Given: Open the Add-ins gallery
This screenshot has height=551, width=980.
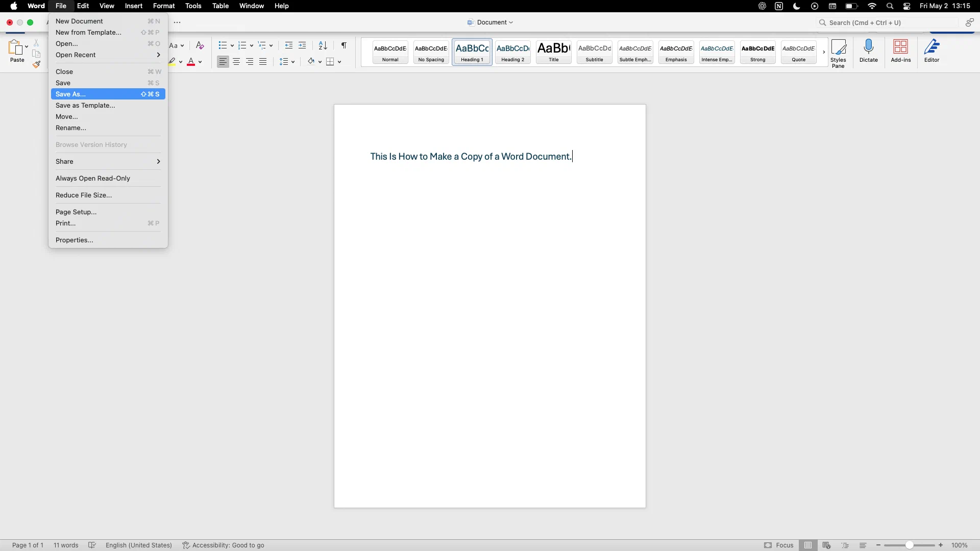Looking at the screenshot, I should 900,51.
